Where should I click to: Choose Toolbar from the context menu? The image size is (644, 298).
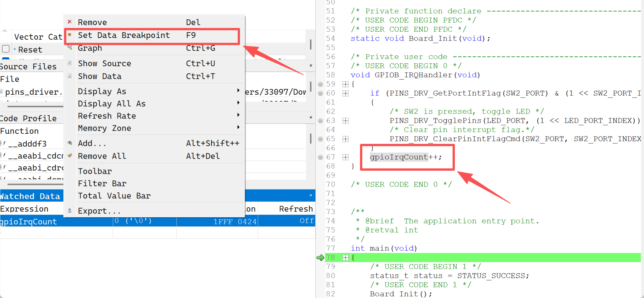(95, 171)
